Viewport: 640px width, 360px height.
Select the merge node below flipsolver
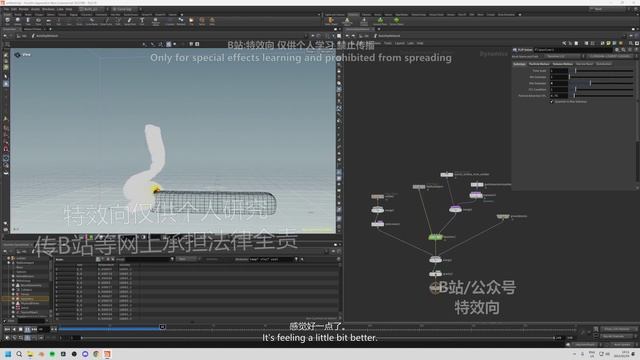pos(435,260)
